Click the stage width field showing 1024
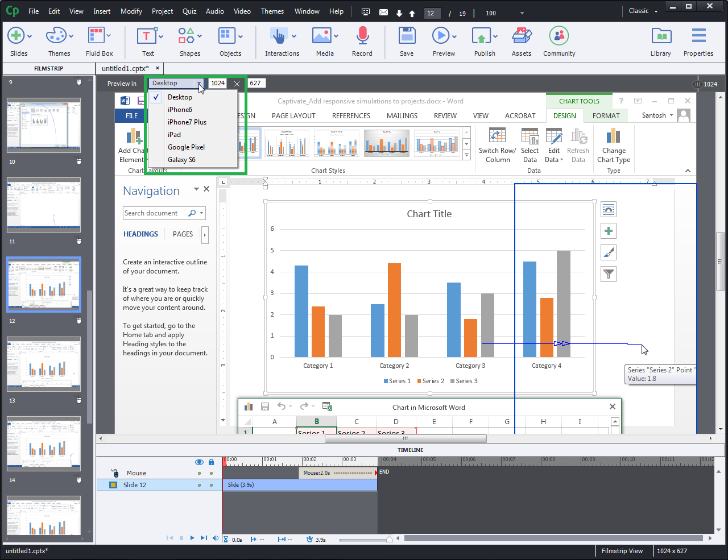The height and width of the screenshot is (560, 728). [x=218, y=83]
